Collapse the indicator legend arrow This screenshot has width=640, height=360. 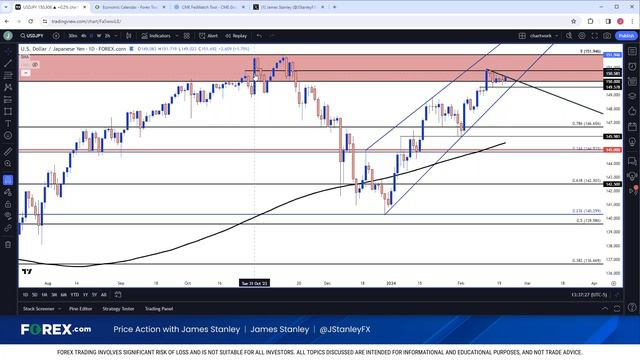(x=25, y=73)
